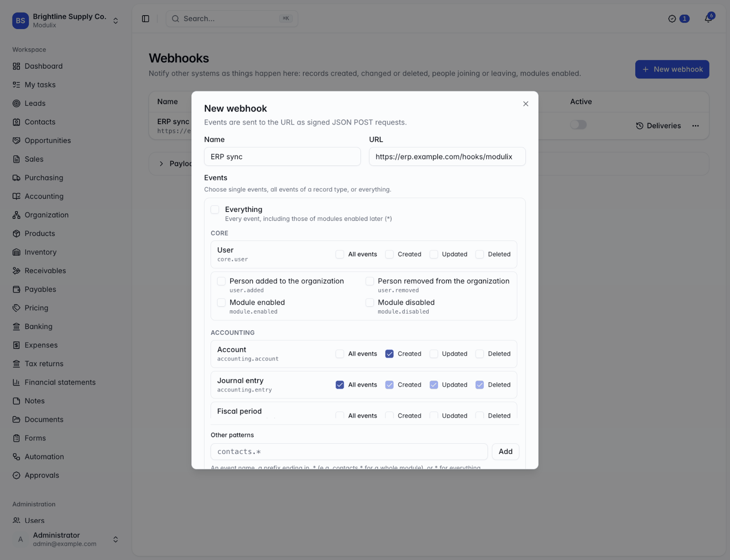Screen dimensions: 730x560
Task: Focus the Other patterns input field
Action: click(x=349, y=452)
